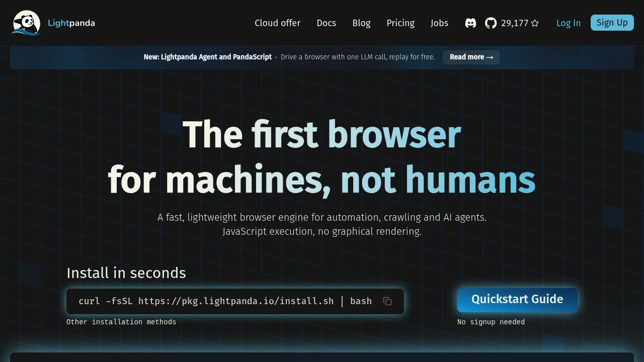Click the curl install command text

pyautogui.click(x=225, y=301)
